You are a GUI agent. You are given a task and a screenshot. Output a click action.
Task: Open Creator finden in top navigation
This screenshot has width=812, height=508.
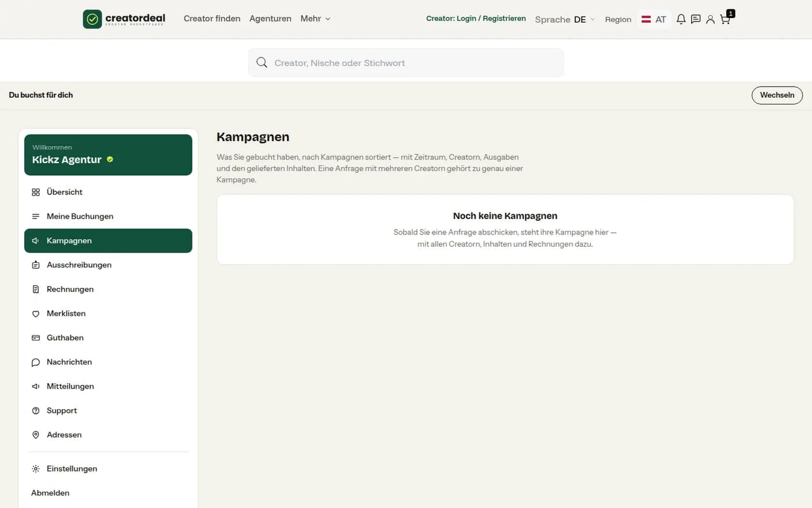pyautogui.click(x=212, y=19)
